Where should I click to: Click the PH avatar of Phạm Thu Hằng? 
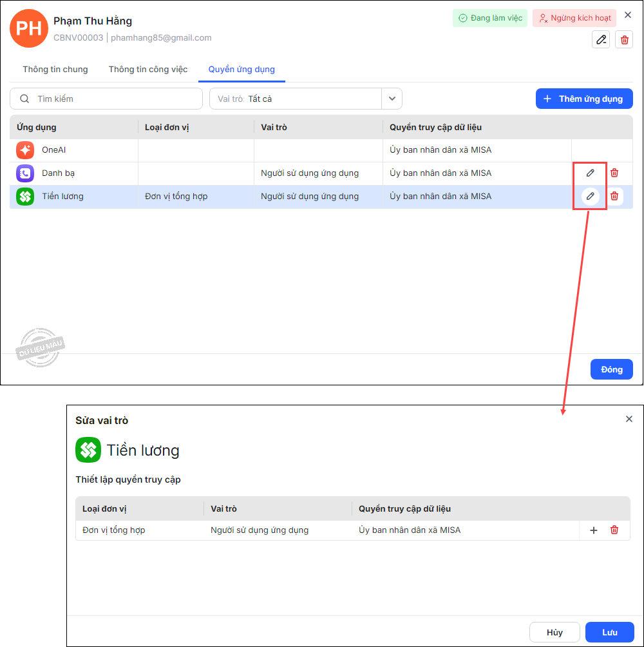pyautogui.click(x=29, y=28)
